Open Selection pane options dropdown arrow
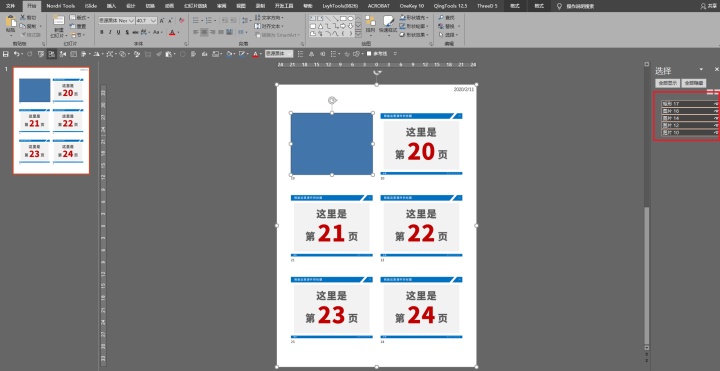This screenshot has height=371, width=720. (701, 69)
